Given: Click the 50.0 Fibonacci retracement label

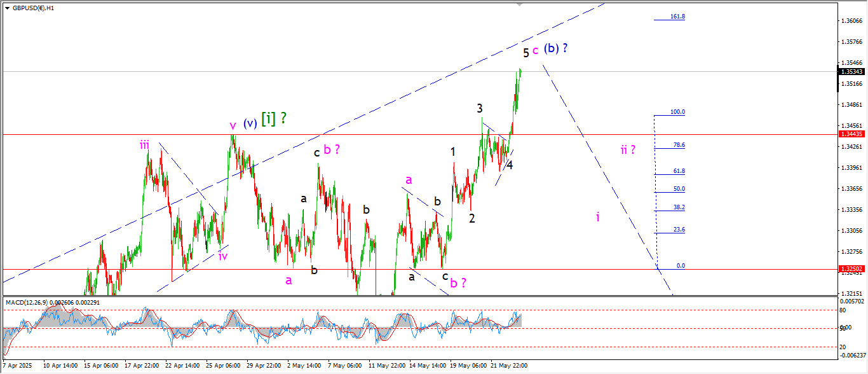Looking at the screenshot, I should point(679,189).
